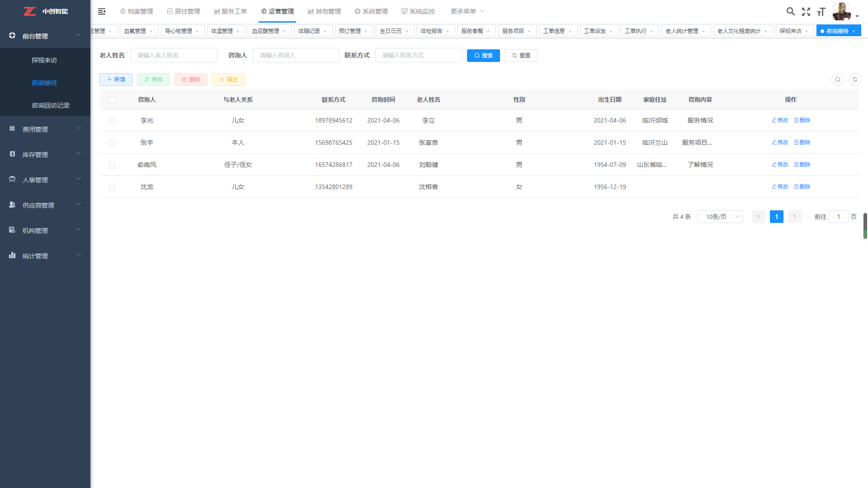868x488 pixels.
Task: Open the font size setting icon
Action: pyautogui.click(x=821, y=12)
